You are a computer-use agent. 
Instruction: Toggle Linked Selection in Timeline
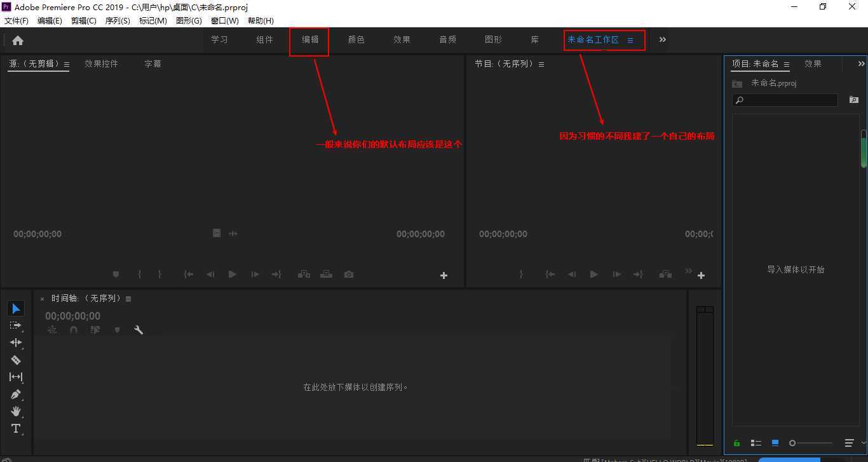95,330
